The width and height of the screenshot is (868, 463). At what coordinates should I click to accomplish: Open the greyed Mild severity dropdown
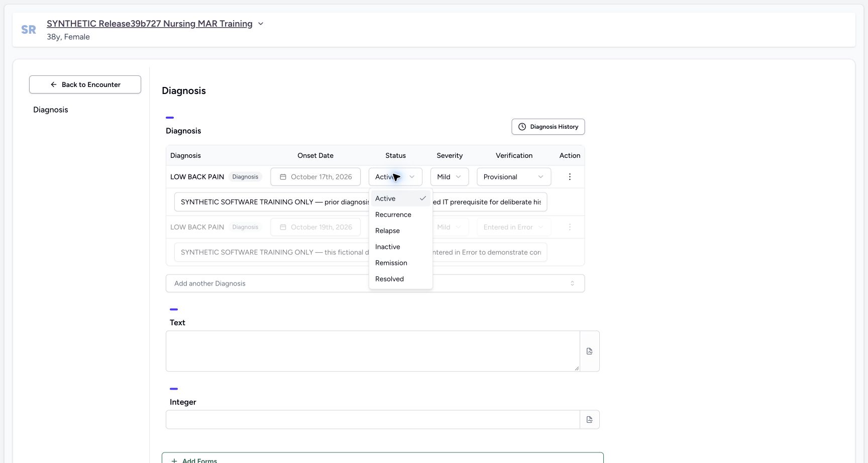450,227
